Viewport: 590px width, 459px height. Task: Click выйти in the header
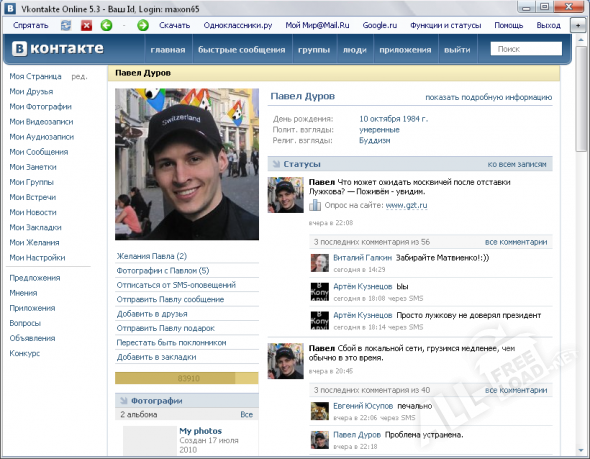tap(457, 50)
